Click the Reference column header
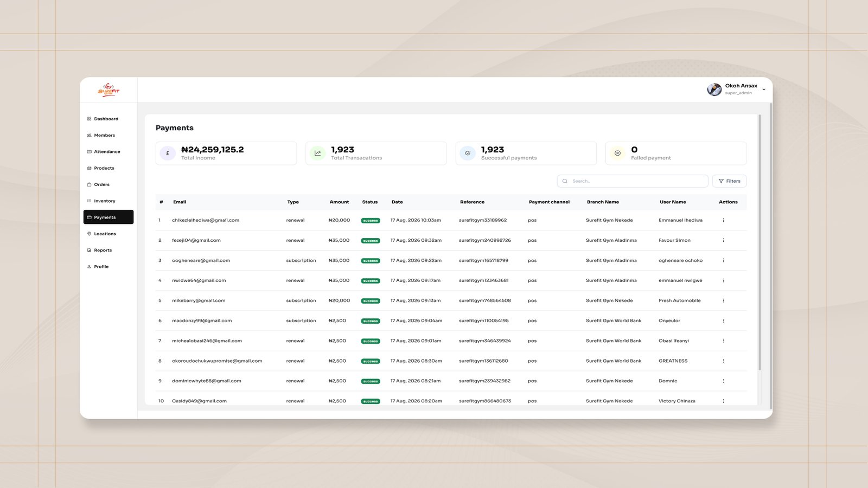 [x=472, y=202]
